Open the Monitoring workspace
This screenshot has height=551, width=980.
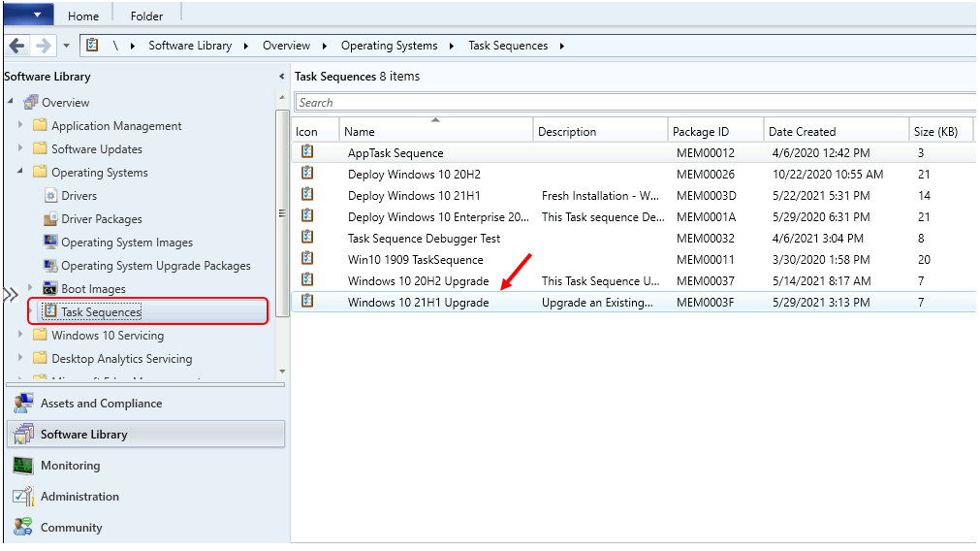point(145,466)
